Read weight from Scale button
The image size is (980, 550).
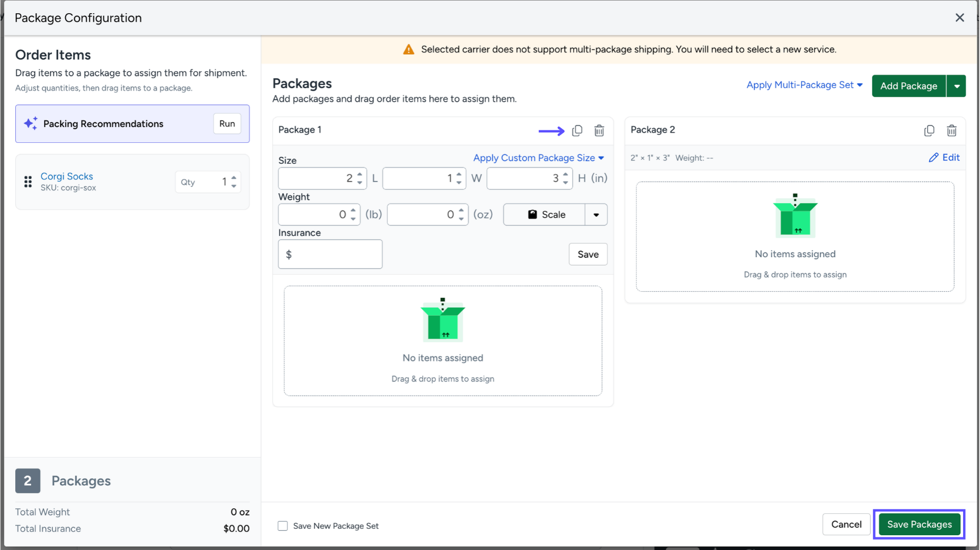click(x=544, y=215)
